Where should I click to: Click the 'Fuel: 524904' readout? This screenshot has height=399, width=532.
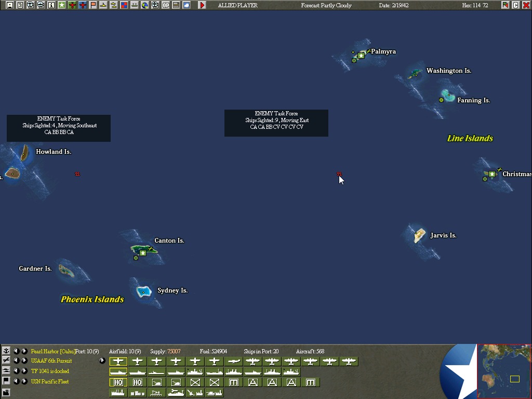pos(214,351)
